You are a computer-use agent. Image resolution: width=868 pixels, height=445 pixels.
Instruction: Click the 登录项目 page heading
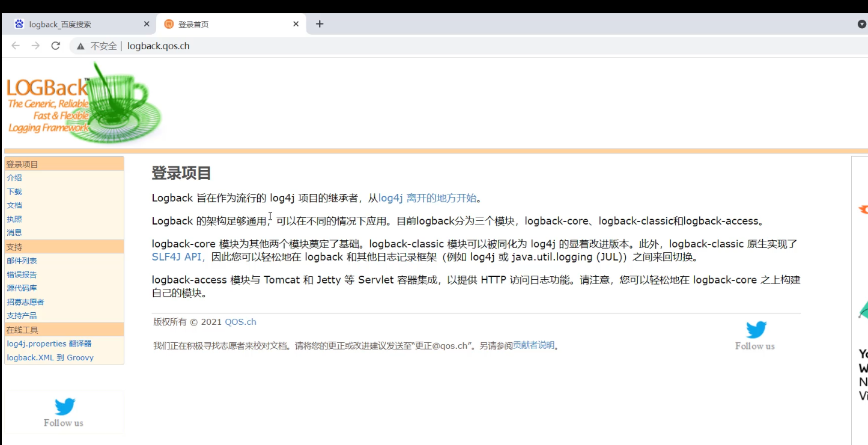(181, 174)
